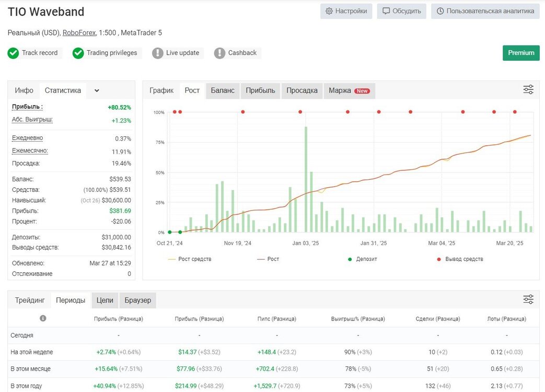Click the green $381.69 profit value

(x=120, y=211)
